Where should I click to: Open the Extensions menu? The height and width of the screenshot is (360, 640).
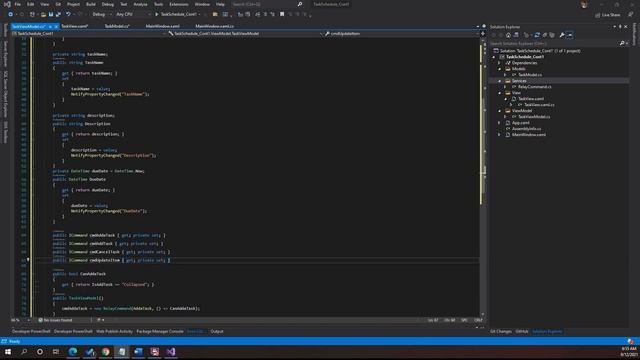tap(179, 4)
